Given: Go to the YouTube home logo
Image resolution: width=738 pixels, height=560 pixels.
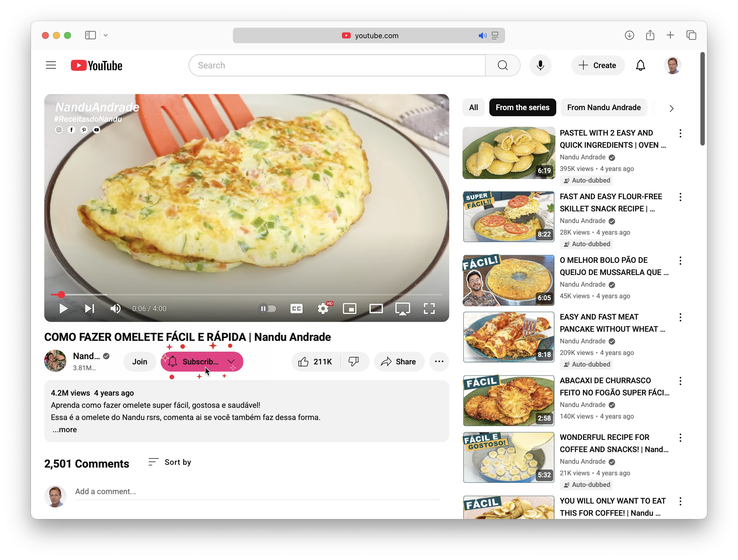Looking at the screenshot, I should pos(97,65).
